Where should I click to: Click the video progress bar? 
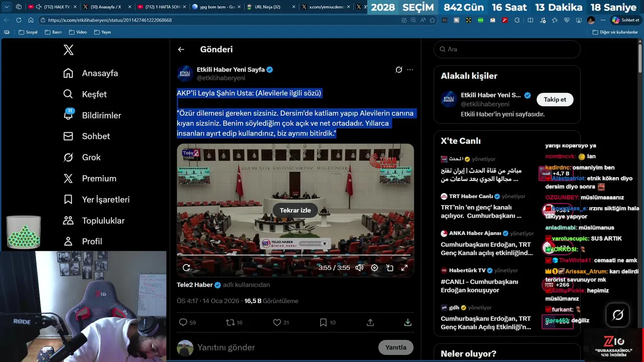295,256
